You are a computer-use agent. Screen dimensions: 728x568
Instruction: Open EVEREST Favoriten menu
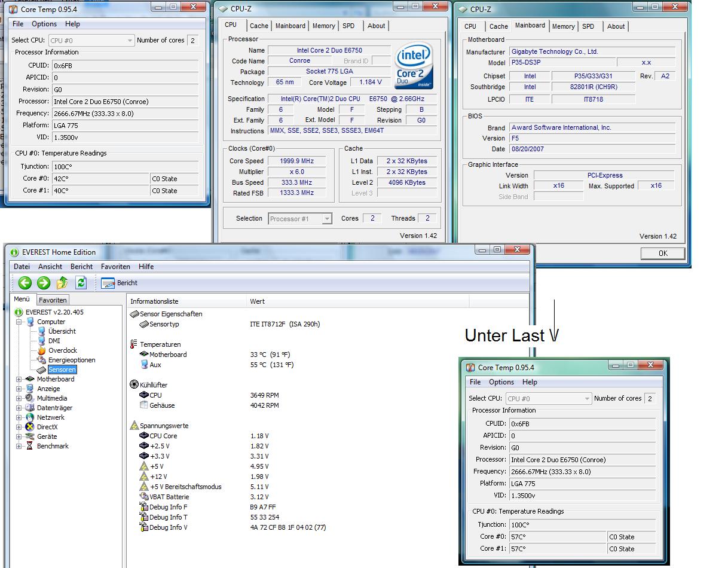115,267
